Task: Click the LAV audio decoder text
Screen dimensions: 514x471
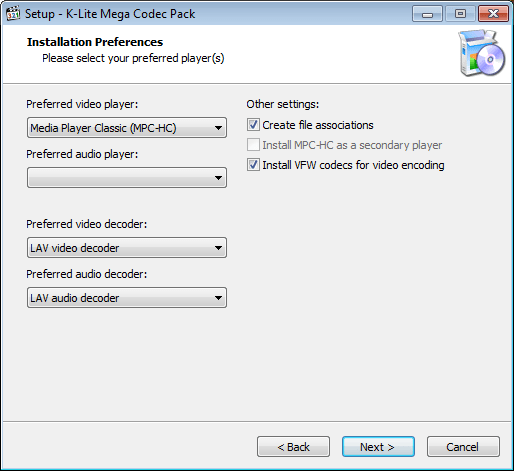Action: (x=75, y=298)
